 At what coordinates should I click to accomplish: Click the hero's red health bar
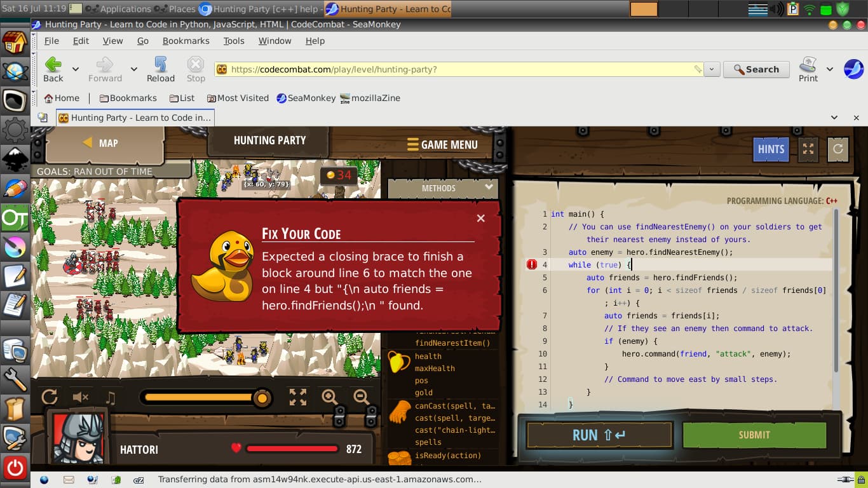(292, 449)
